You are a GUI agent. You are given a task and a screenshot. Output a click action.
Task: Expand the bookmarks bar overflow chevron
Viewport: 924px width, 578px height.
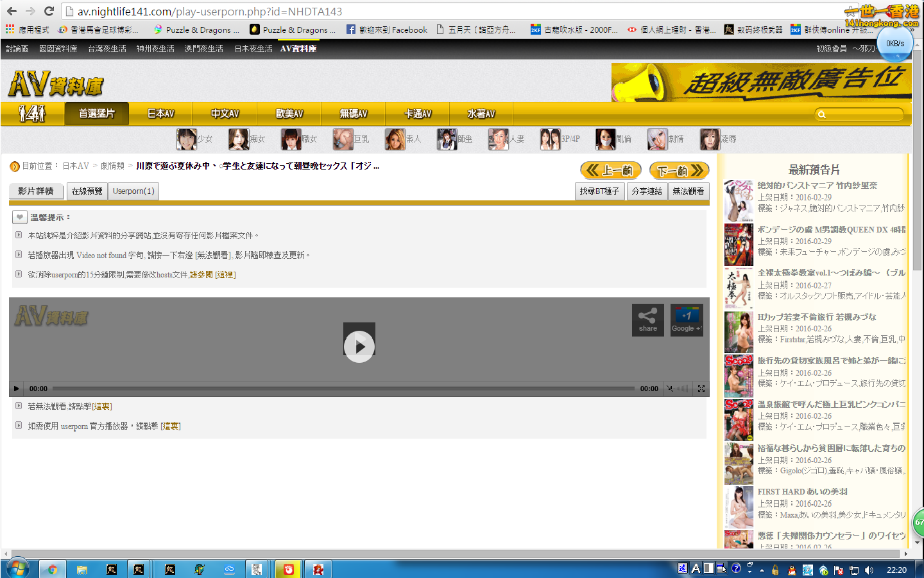pos(911,30)
